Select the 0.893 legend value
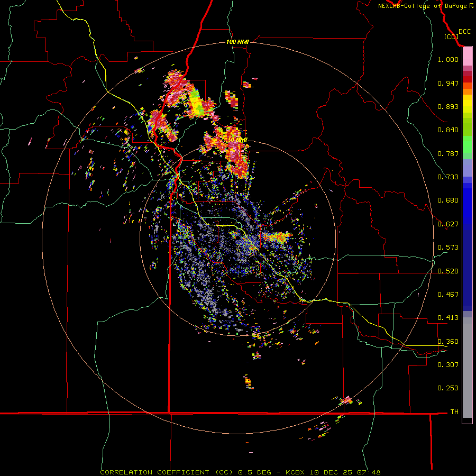Image resolution: width=476 pixels, height=476 pixels. 448,106
